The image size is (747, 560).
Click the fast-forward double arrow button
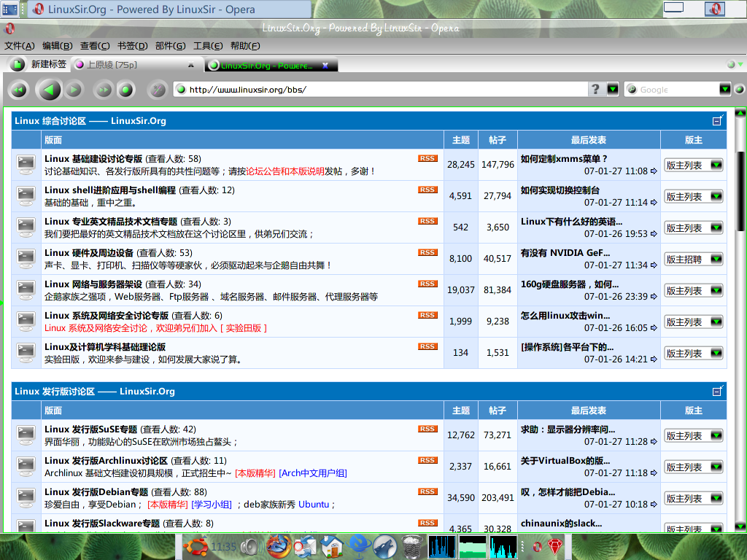click(104, 90)
